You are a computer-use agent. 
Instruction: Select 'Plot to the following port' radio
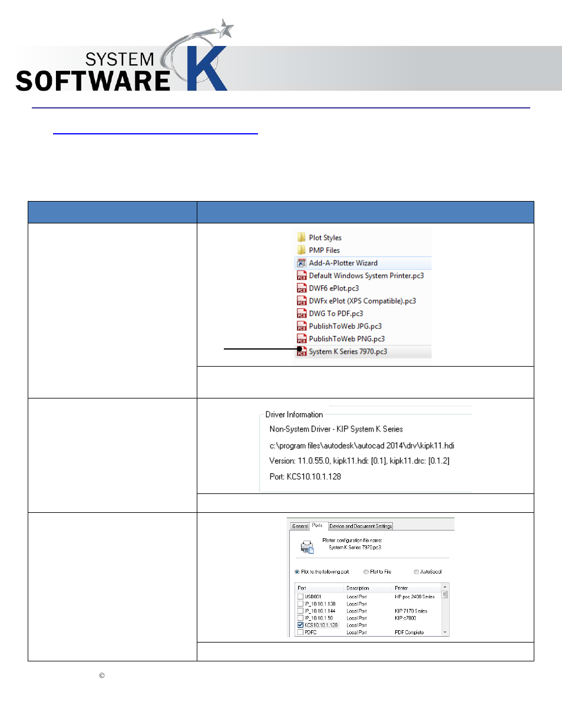tap(297, 572)
